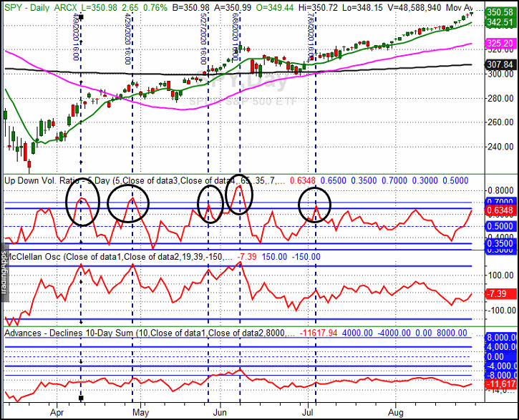The width and height of the screenshot is (519, 420).
Task: Click the blue 150.00 value in McClellan header
Action: (274, 257)
